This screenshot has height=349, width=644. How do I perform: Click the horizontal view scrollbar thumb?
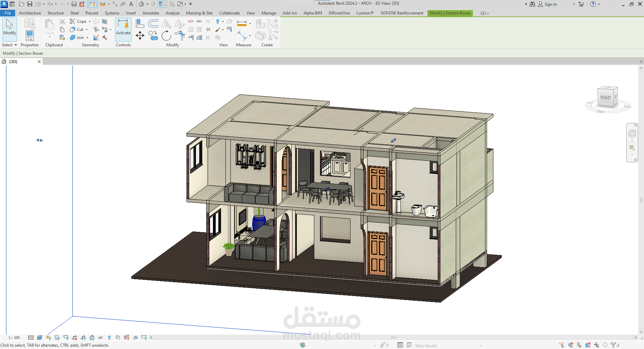(393, 337)
